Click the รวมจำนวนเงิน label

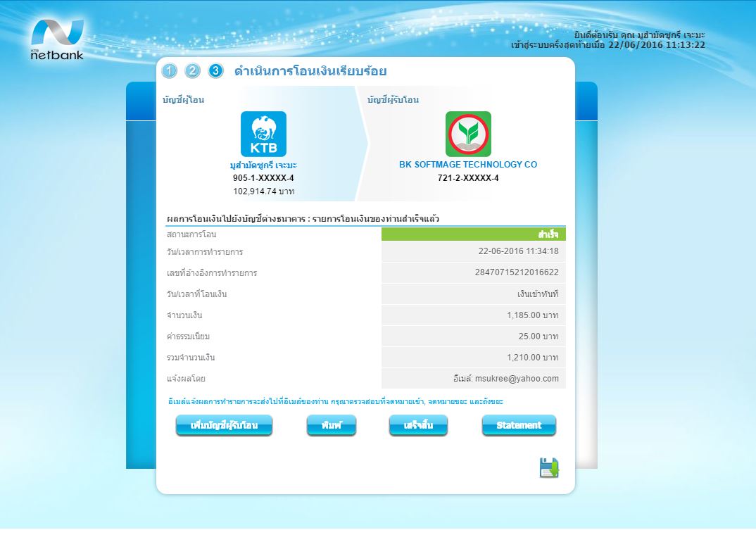[191, 358]
